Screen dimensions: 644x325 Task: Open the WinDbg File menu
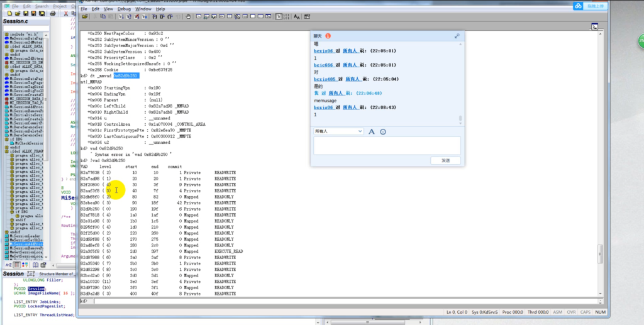tap(84, 9)
